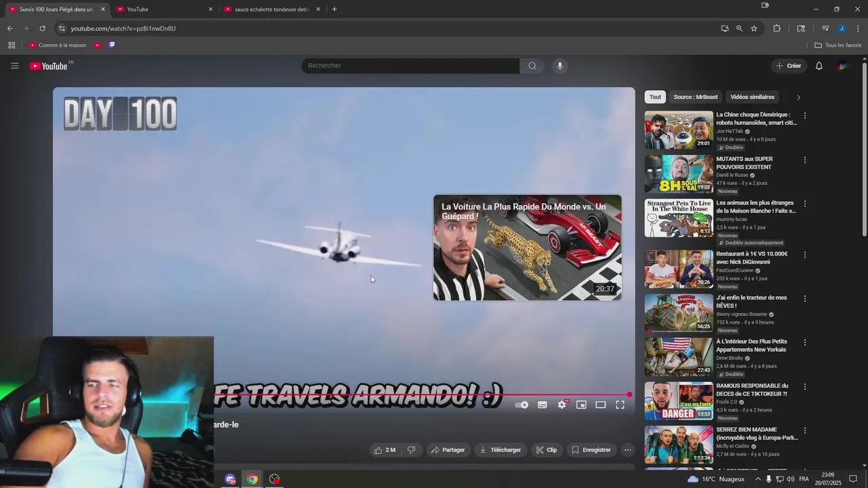The height and width of the screenshot is (488, 868).
Task: Activate the miniplayer button
Action: (581, 405)
